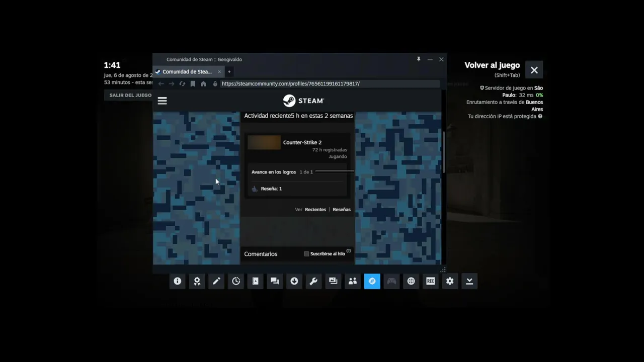
Task: Click the Comentarios section heading
Action: 261,254
